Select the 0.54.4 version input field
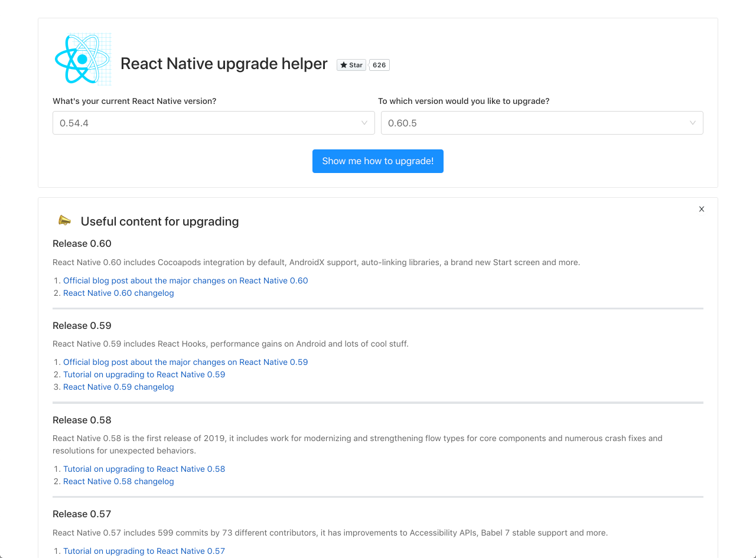The width and height of the screenshot is (756, 558). tap(177, 123)
